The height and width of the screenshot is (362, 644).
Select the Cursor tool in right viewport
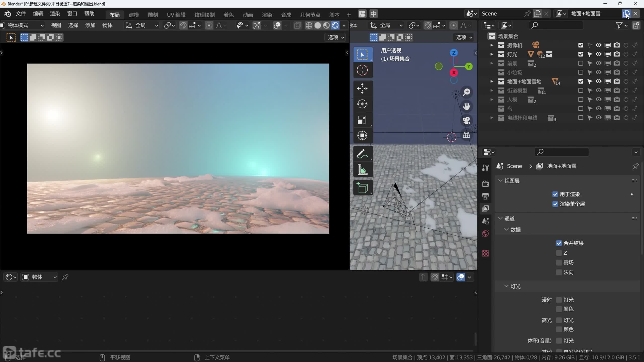(362, 70)
